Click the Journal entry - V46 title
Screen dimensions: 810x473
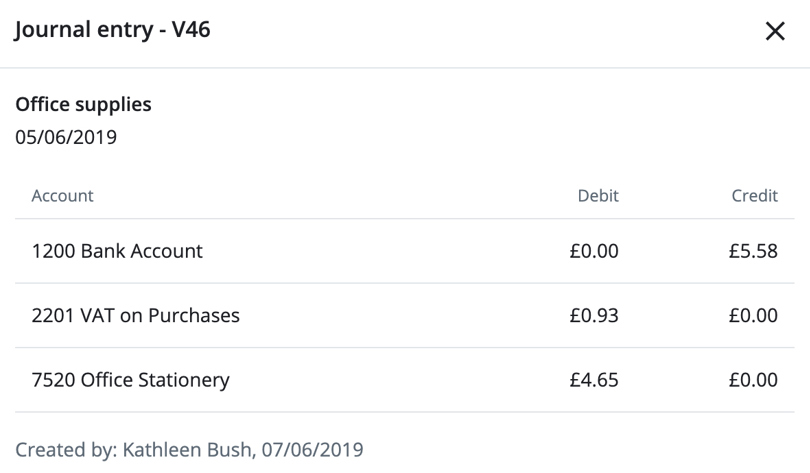112,31
